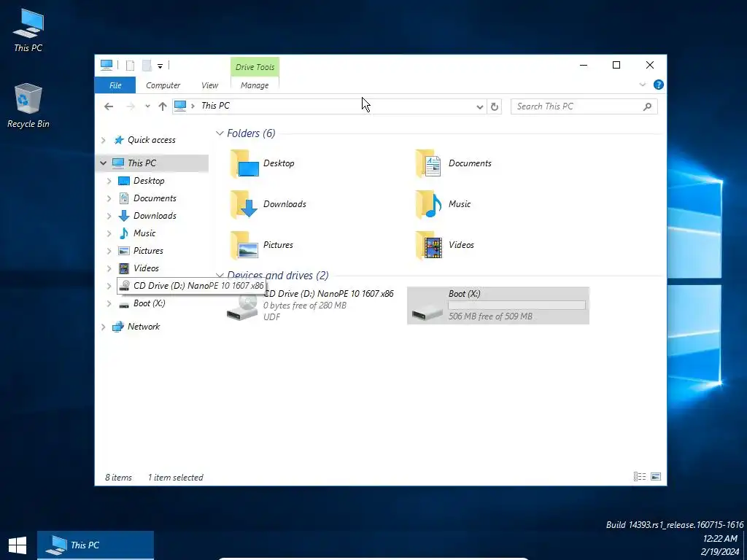Click the Back navigation arrow
This screenshot has height=560, width=747.
point(109,106)
